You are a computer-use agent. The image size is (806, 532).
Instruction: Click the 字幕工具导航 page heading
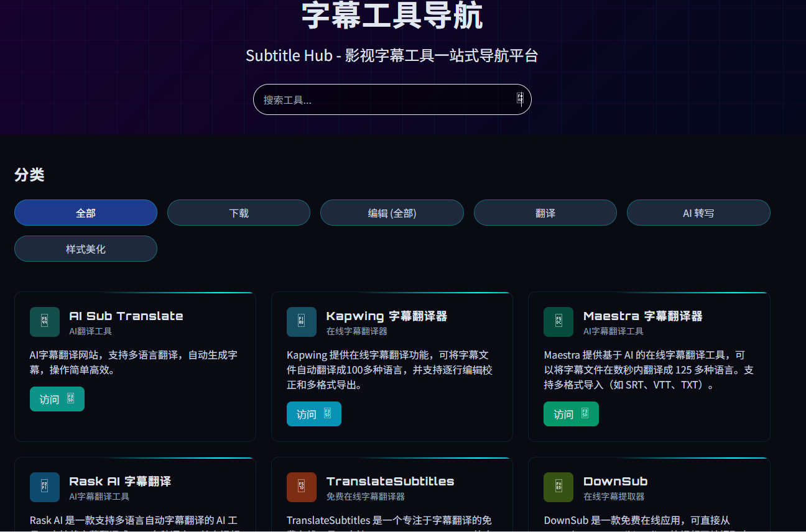392,16
